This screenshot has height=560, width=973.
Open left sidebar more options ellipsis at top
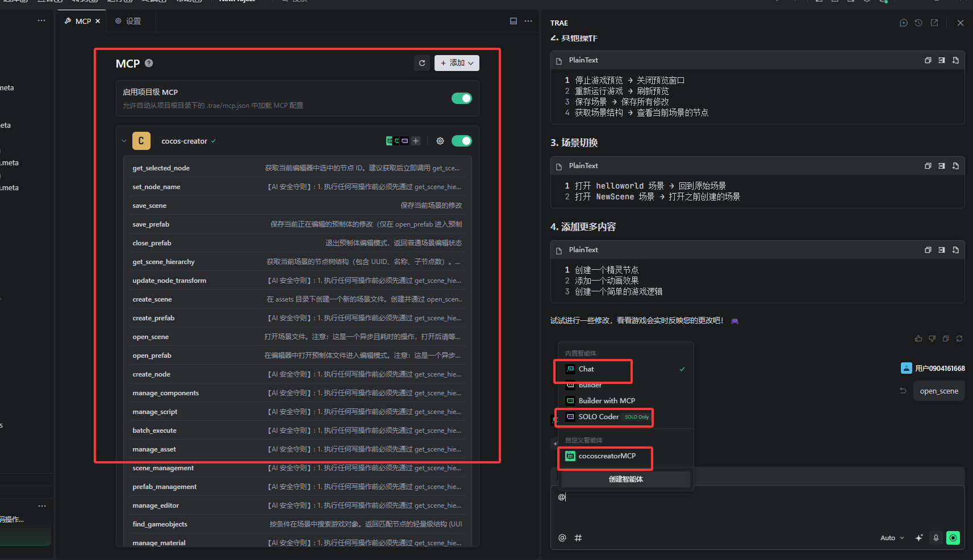pyautogui.click(x=41, y=20)
